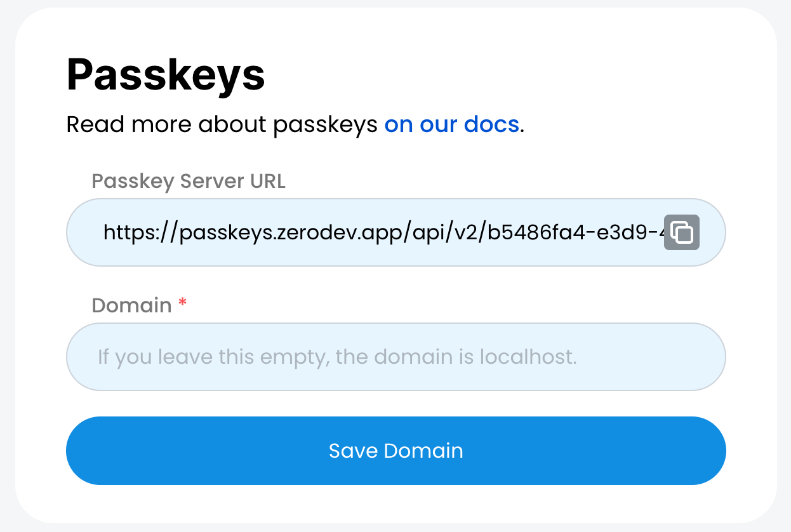Click the period after the docs link

[522, 127]
